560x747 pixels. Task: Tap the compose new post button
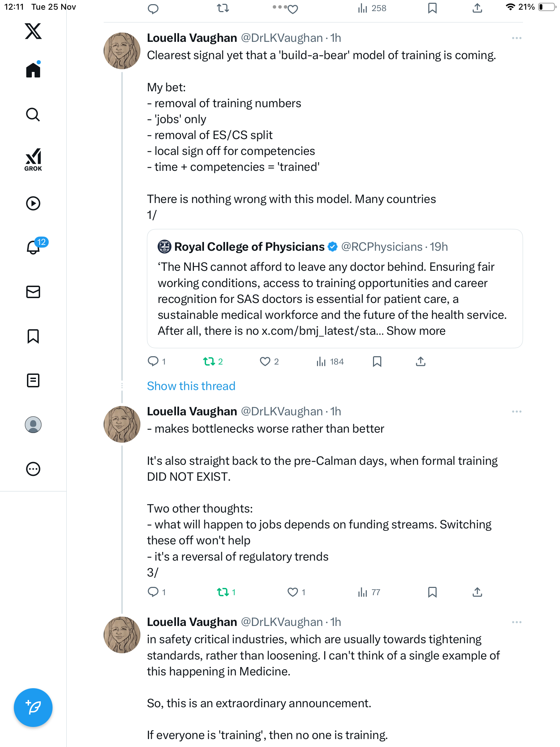tap(33, 708)
